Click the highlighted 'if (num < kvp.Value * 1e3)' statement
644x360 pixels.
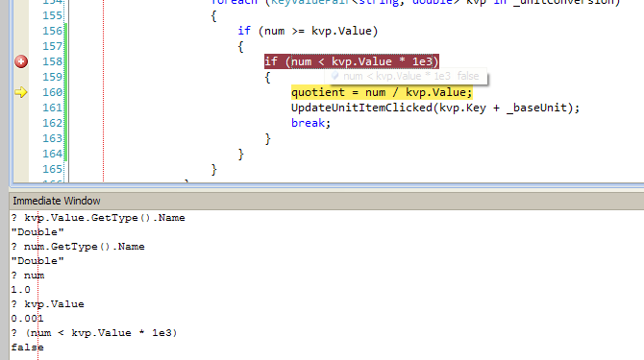352,61
